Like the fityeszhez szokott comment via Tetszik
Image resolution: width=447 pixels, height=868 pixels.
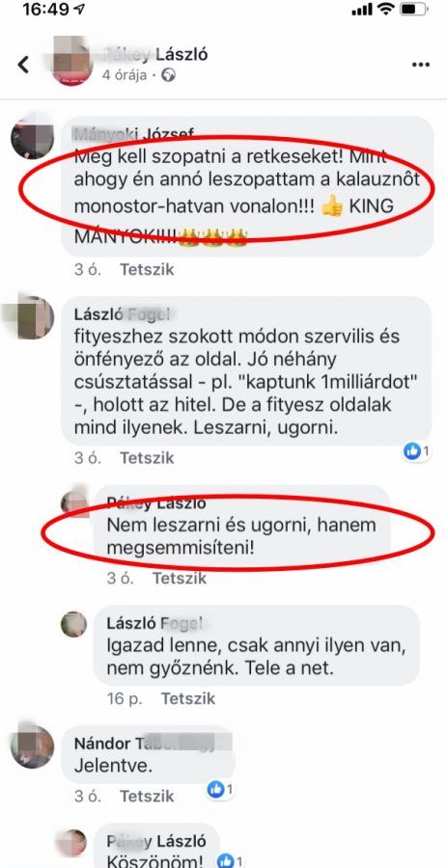147,458
